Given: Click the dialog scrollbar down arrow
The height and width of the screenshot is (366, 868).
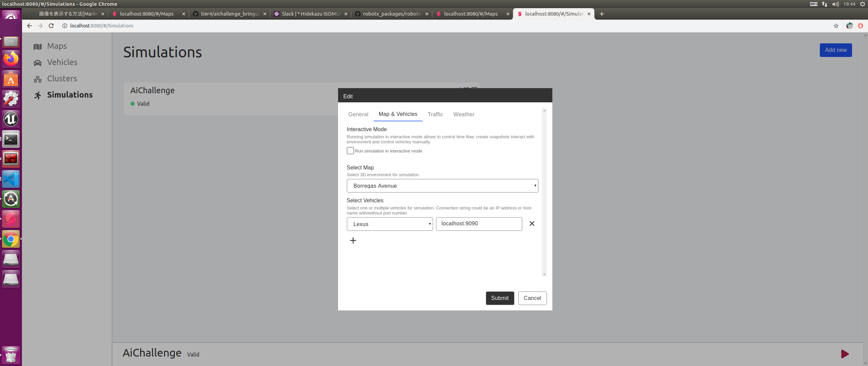Looking at the screenshot, I should (x=544, y=274).
